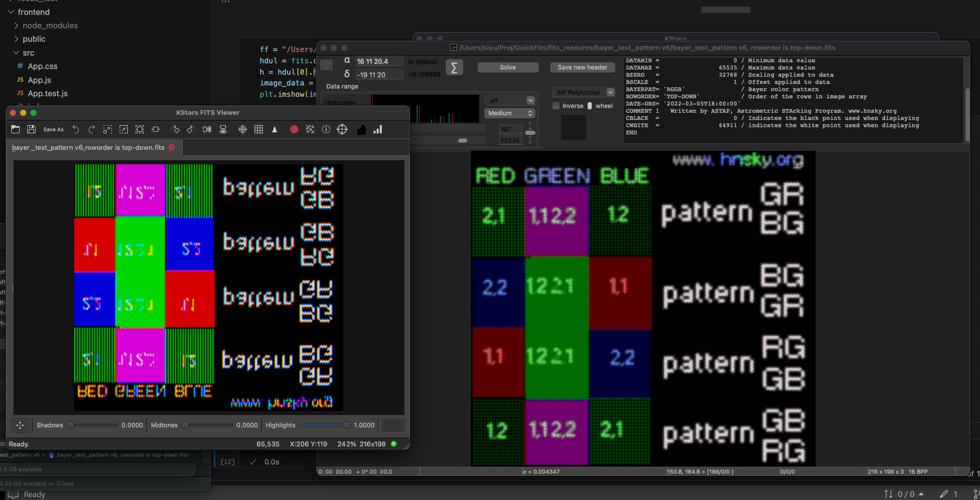Select the bayer_test_pattern FITS tab

coord(88,147)
